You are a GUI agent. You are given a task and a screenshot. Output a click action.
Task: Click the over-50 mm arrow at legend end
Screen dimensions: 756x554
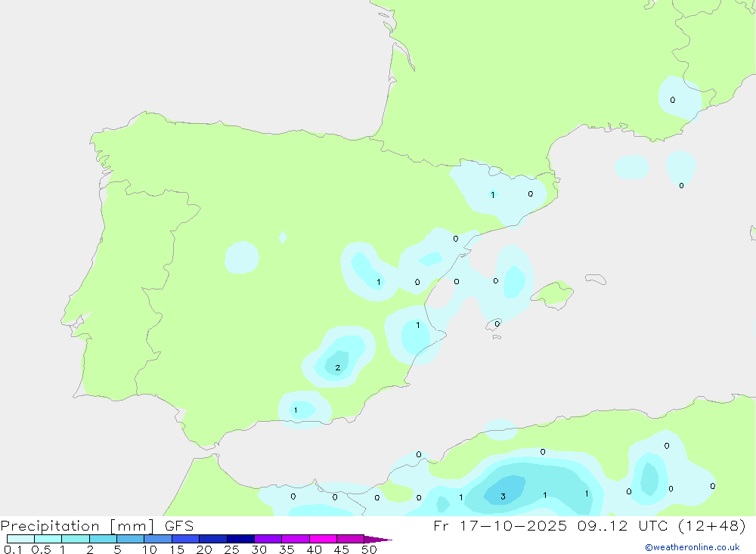(x=377, y=539)
